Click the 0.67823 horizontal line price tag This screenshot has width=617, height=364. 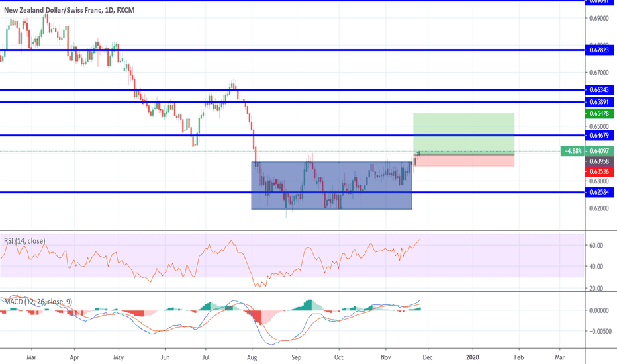pyautogui.click(x=599, y=50)
